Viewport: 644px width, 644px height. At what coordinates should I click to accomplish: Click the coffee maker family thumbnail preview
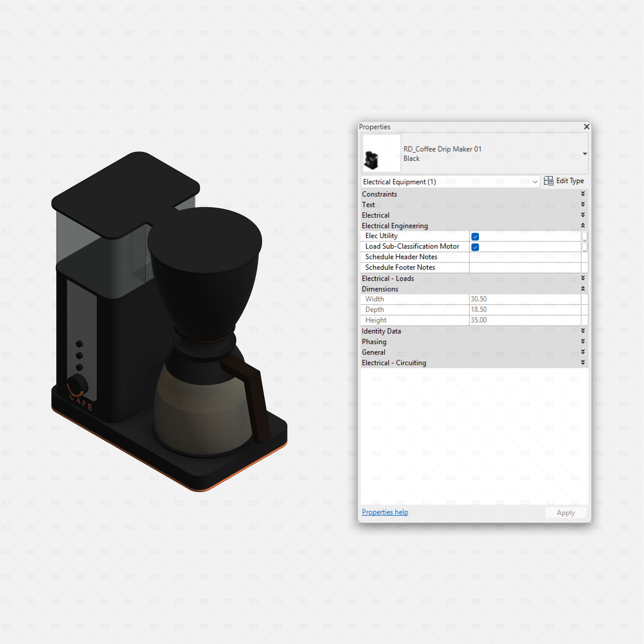pyautogui.click(x=381, y=153)
